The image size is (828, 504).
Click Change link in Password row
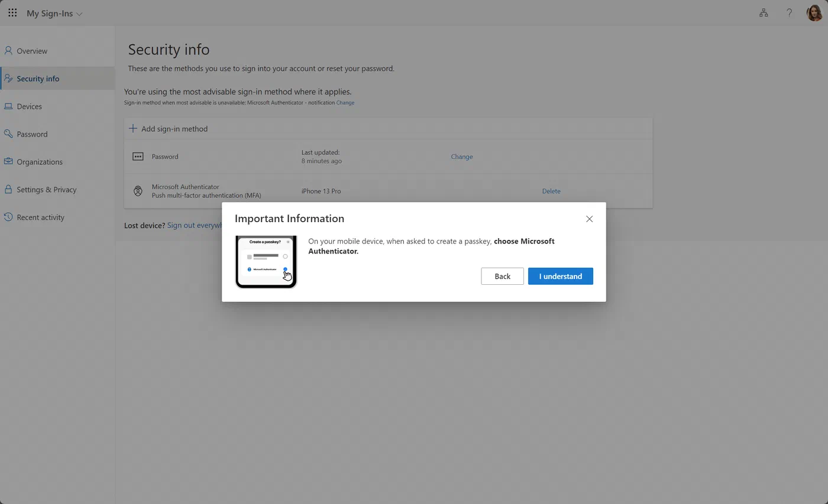tap(461, 157)
